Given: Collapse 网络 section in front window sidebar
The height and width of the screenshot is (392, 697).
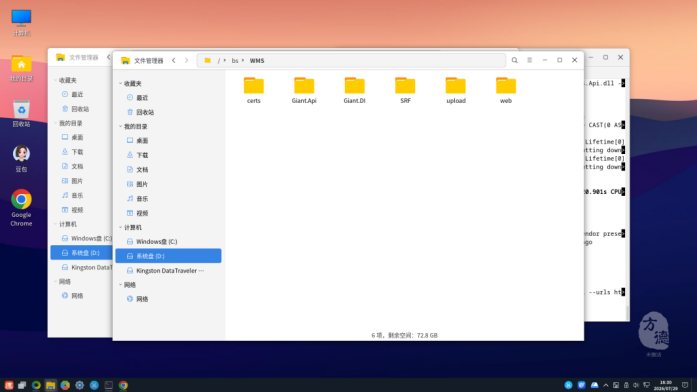Looking at the screenshot, I should tap(120, 284).
